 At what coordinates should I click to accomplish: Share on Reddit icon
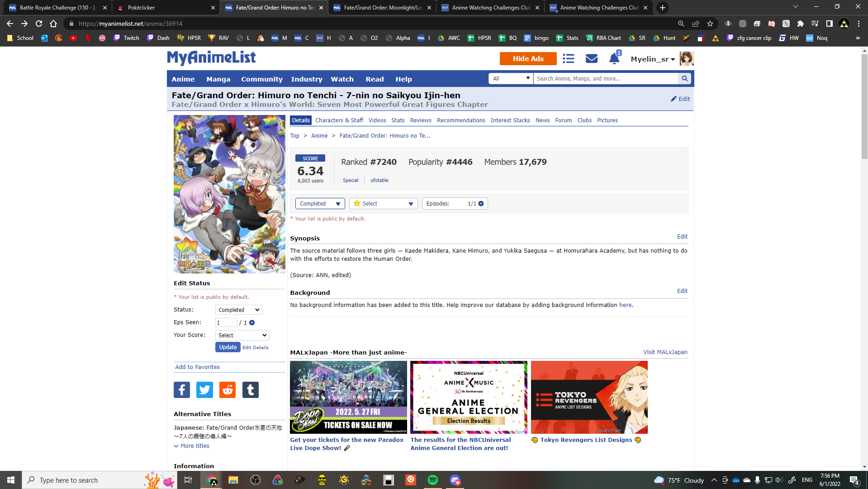coord(228,390)
